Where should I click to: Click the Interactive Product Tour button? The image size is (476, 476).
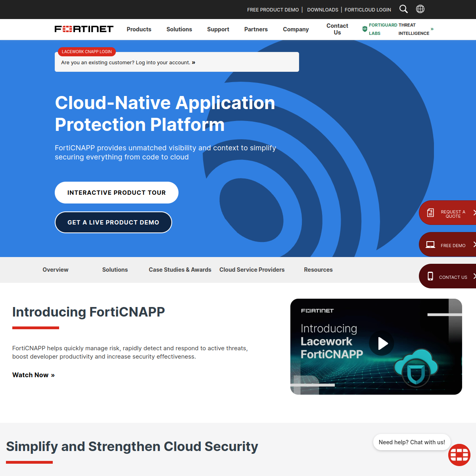pyautogui.click(x=117, y=193)
